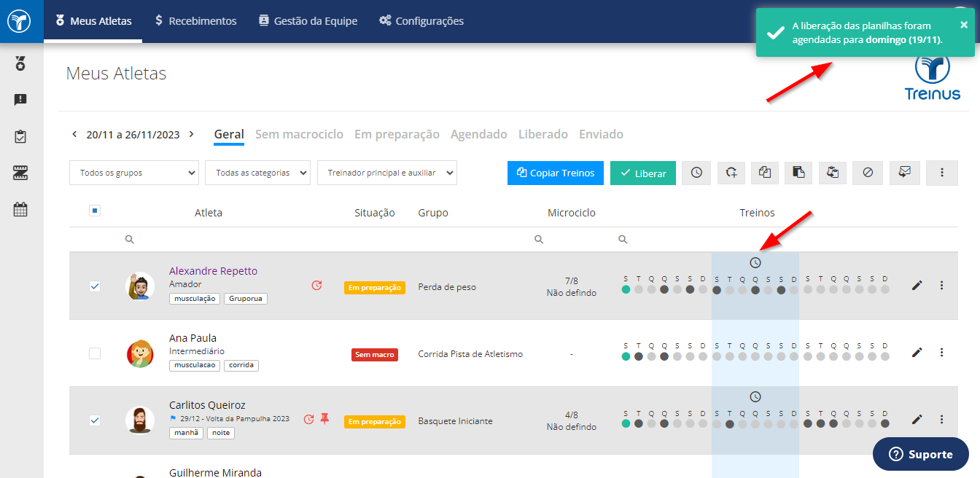Select the Enviado filter tab
This screenshot has width=980, height=478.
(601, 134)
